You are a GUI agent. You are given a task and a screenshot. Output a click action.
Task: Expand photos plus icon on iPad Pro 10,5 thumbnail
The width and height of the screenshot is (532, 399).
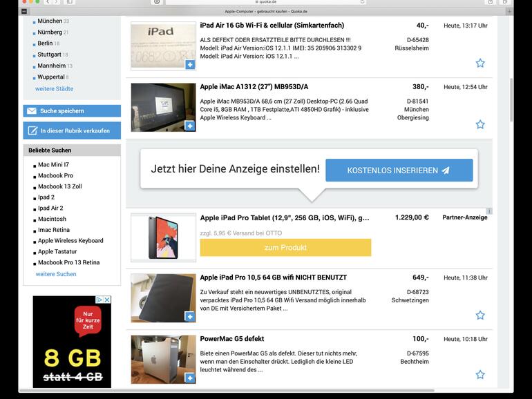pos(190,317)
